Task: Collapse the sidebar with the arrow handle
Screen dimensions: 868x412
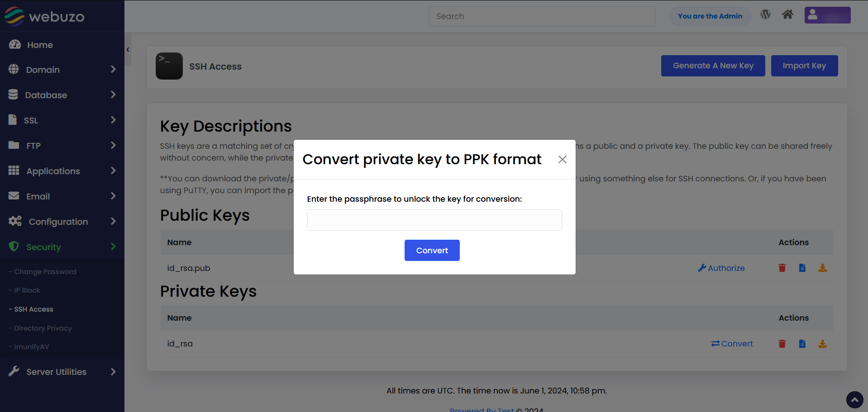Action: pyautogui.click(x=128, y=49)
